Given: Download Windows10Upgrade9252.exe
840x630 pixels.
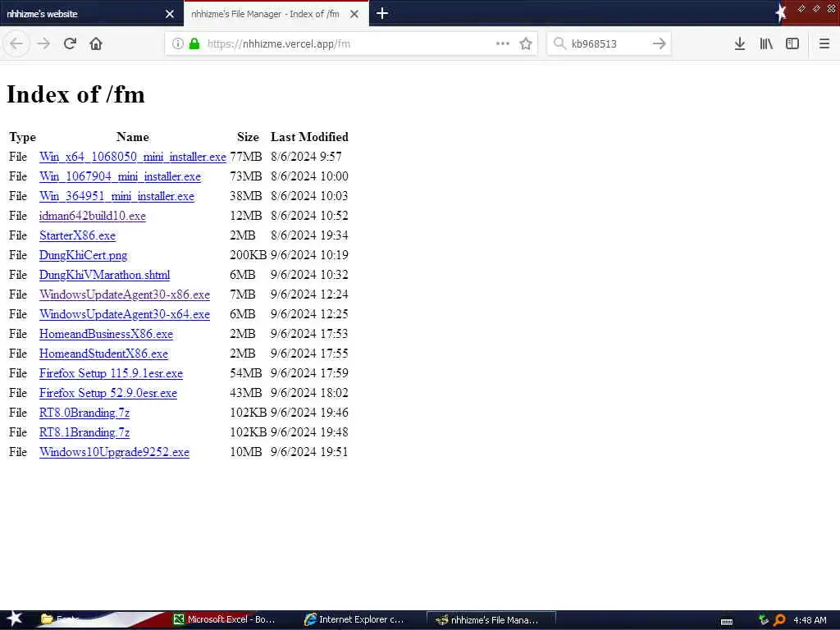Looking at the screenshot, I should (114, 452).
